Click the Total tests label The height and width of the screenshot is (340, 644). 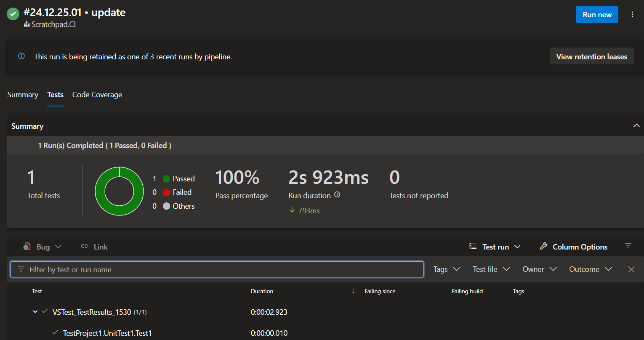pyautogui.click(x=43, y=195)
